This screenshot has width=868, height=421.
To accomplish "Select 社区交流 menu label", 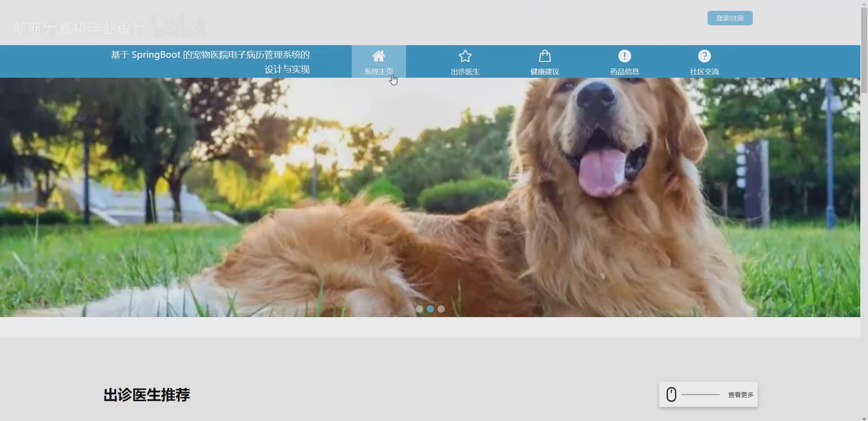I will pos(704,71).
